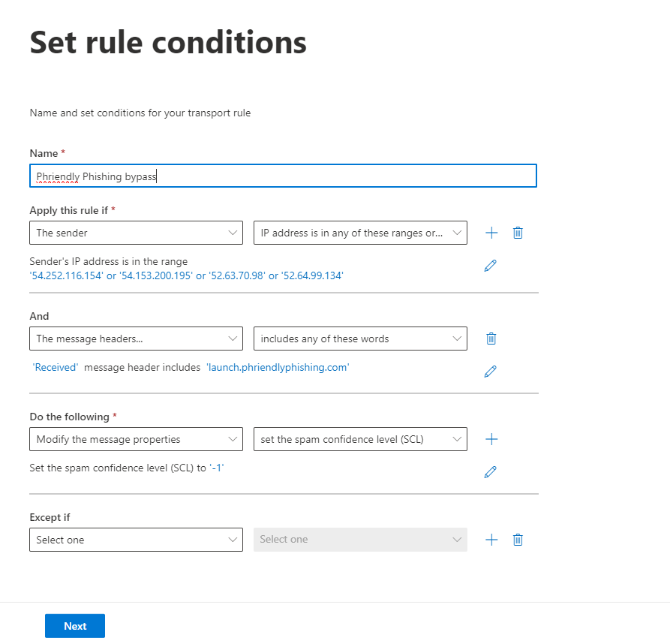The image size is (670, 644).
Task: Expand the IP address ranges dropdown
Action: (360, 233)
